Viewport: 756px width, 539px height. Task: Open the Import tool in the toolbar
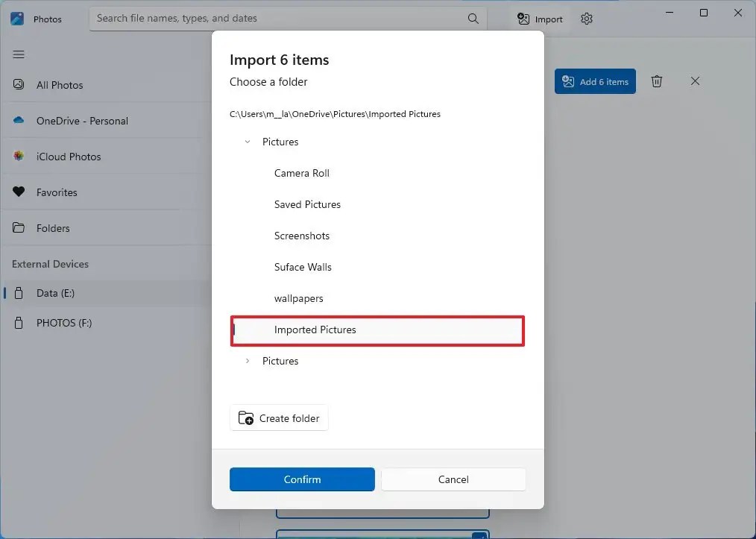coord(538,19)
